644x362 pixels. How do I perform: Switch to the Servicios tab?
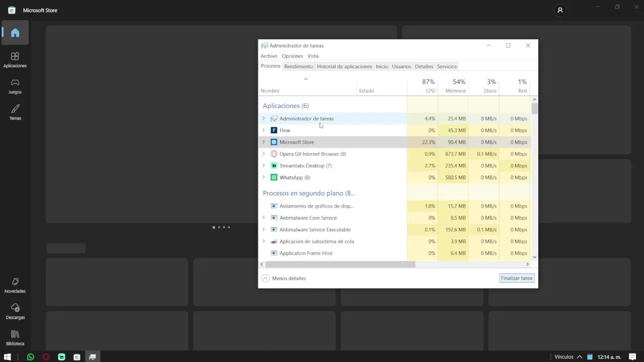[x=447, y=66]
